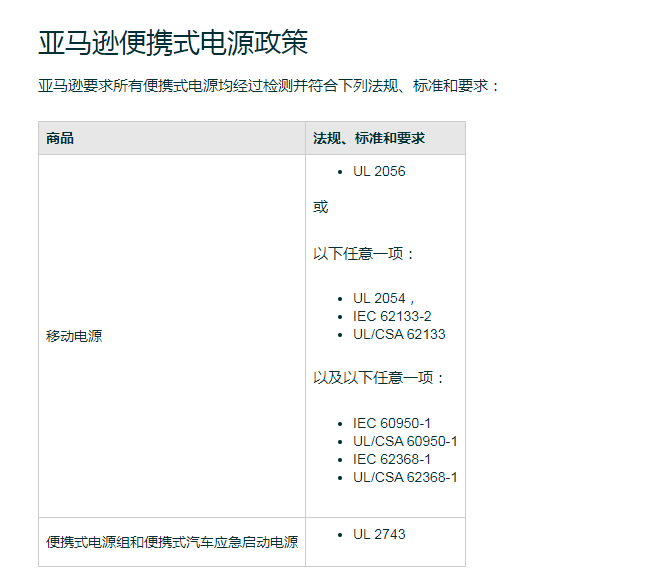Select the UL 2743 list item

pos(379,534)
